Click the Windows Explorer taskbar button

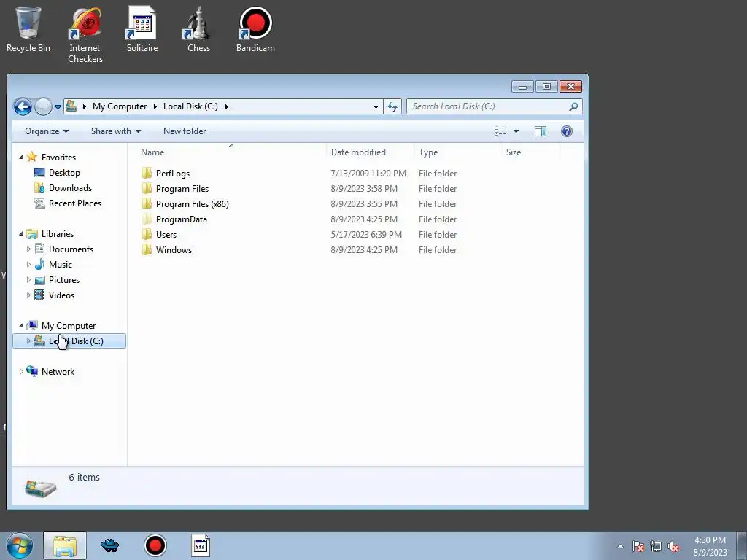coord(65,545)
